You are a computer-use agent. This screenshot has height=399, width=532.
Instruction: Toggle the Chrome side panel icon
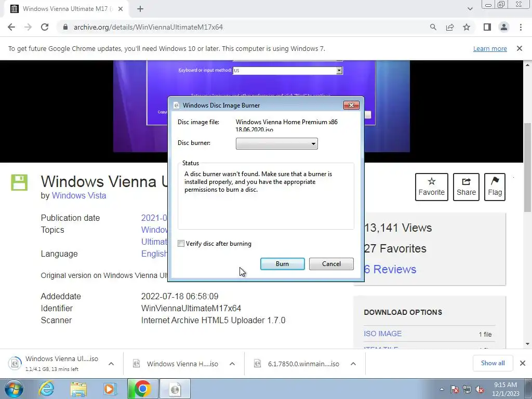coord(487,27)
